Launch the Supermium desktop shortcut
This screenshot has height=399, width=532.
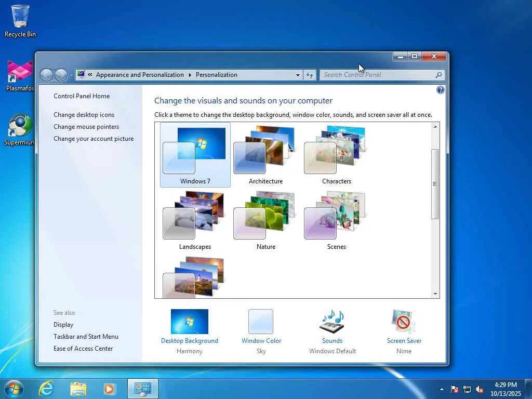point(19,129)
